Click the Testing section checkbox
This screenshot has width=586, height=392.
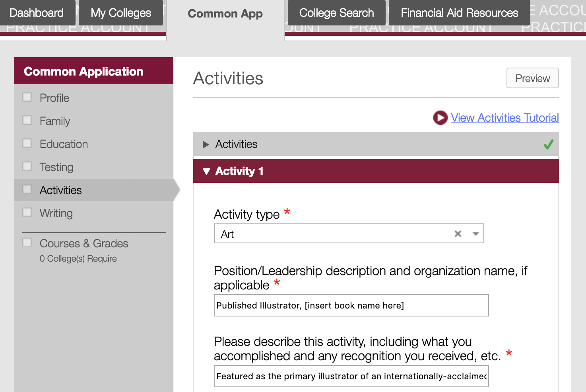pos(27,166)
